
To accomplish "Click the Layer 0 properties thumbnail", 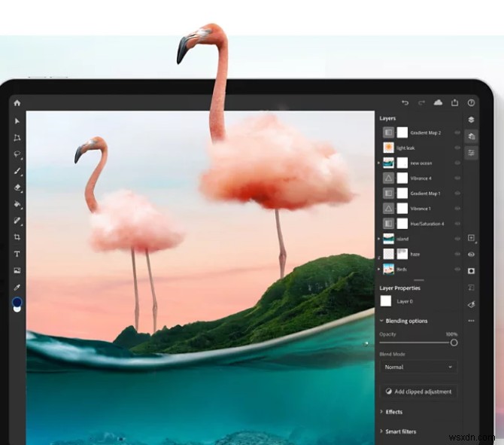I will click(x=386, y=301).
